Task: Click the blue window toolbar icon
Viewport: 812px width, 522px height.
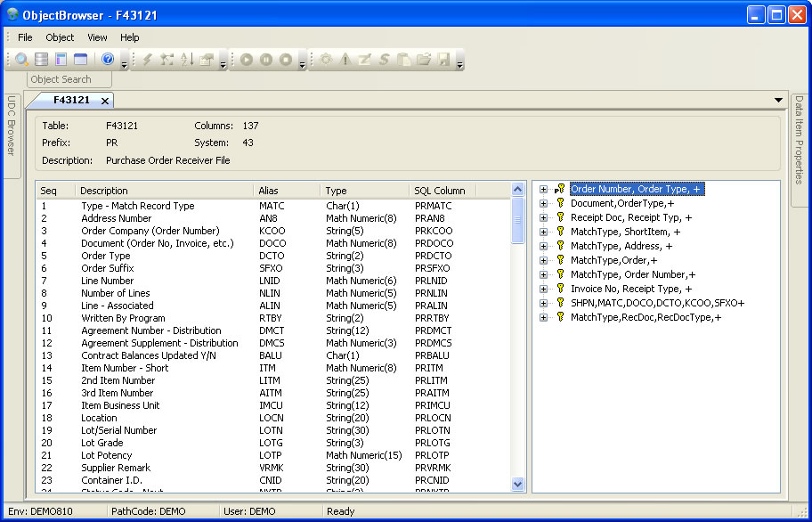Action: pos(81,60)
